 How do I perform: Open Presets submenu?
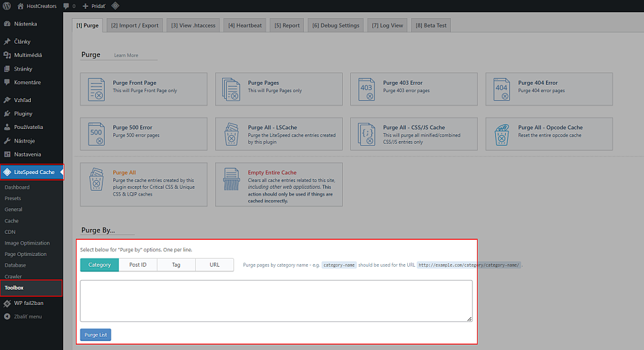[x=13, y=198]
